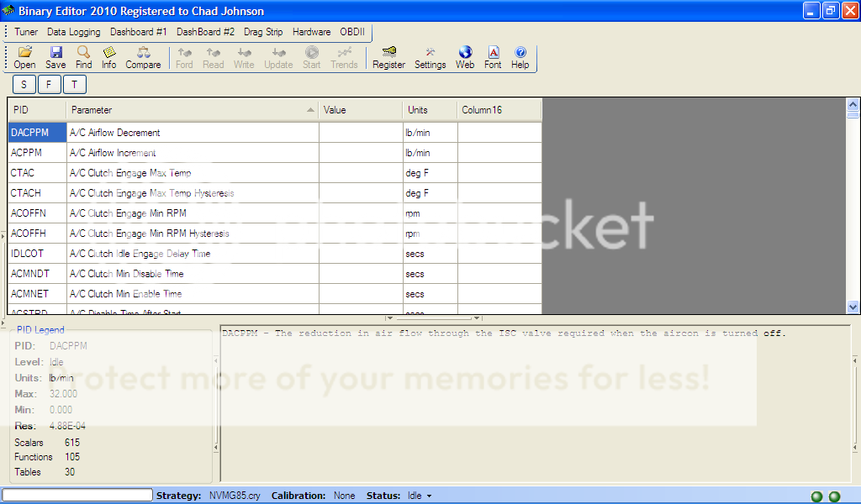
Task: Click the Units column header
Action: pos(430,110)
